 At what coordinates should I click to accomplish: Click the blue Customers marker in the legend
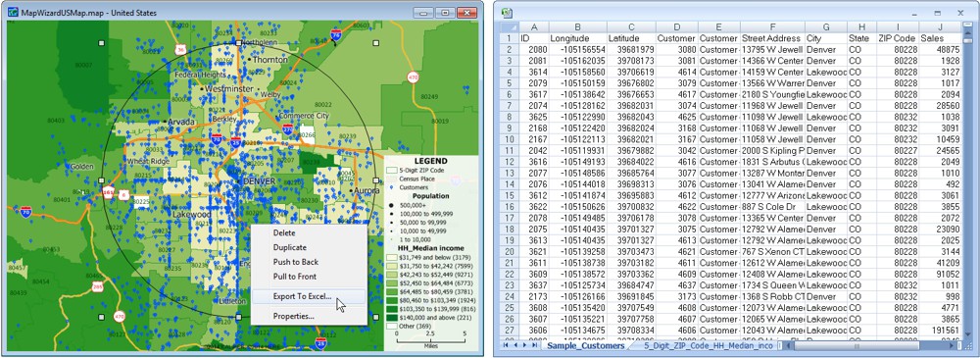[x=391, y=187]
